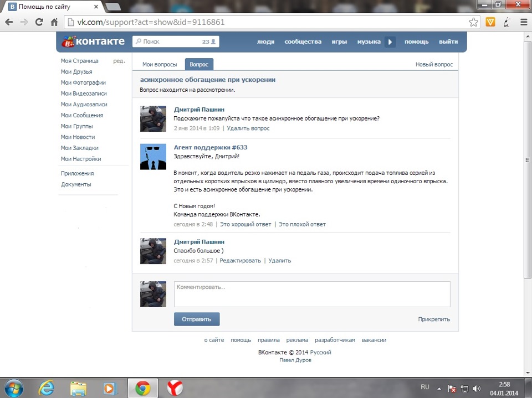The height and width of the screenshot is (398, 532).
Task: Click Удалить вопрос link
Action: coord(248,128)
